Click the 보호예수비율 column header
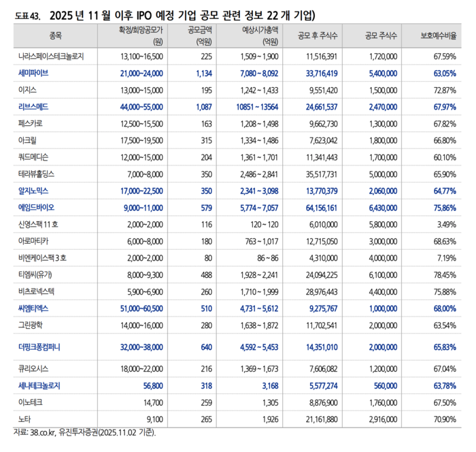Viewport: 476px width, 452px height. [x=439, y=36]
